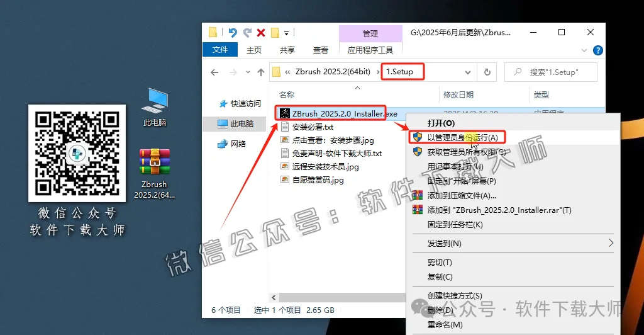The image size is (644, 335).
Task: Open the 文件 menu tab
Action: click(x=220, y=50)
